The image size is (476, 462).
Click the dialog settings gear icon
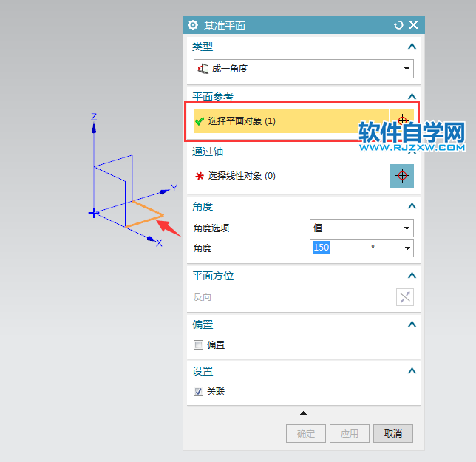[x=193, y=25]
